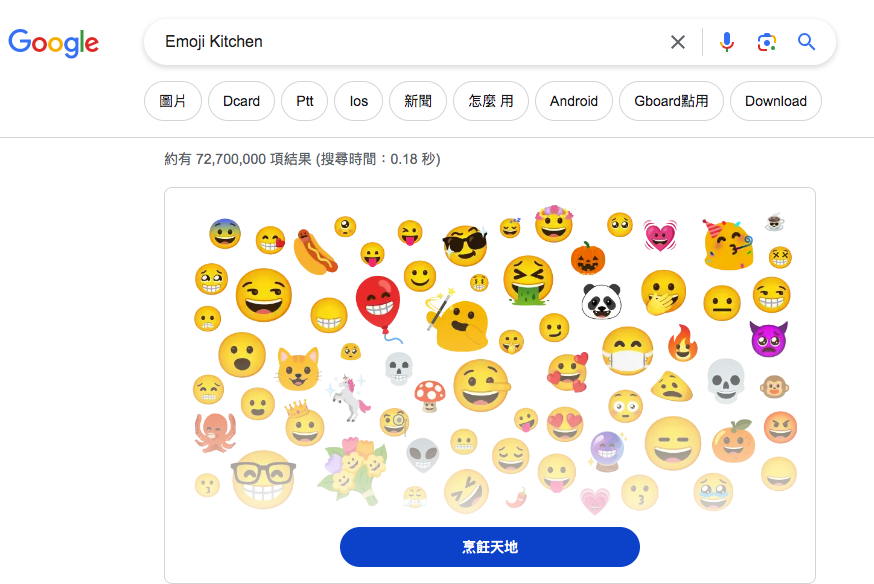The height and width of the screenshot is (584, 874).
Task: Click the monkey face emoji
Action: (x=774, y=387)
